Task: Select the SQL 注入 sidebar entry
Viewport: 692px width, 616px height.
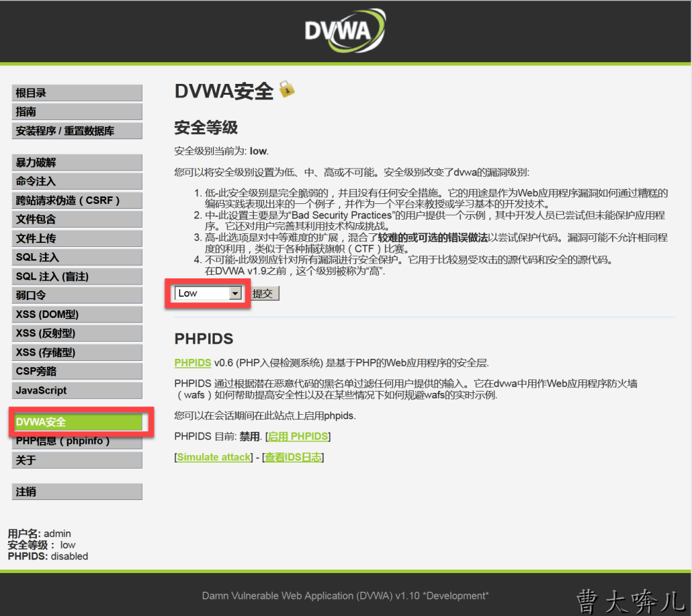Action: point(76,257)
